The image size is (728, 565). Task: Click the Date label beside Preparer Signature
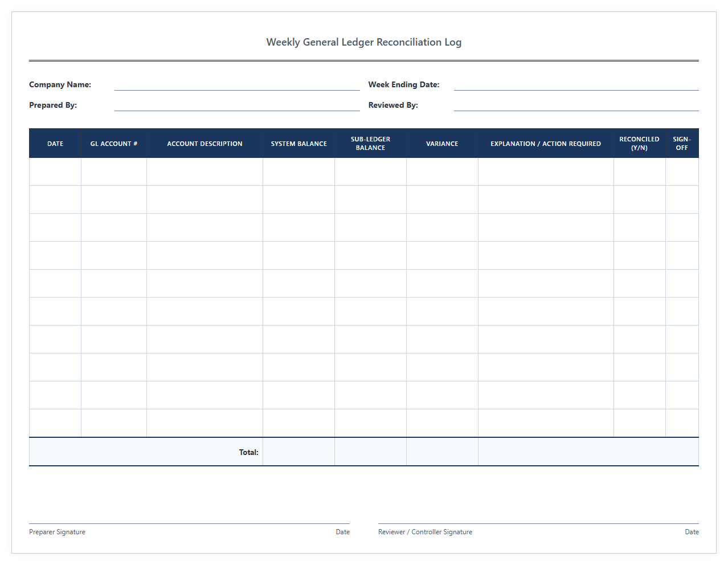pos(343,532)
